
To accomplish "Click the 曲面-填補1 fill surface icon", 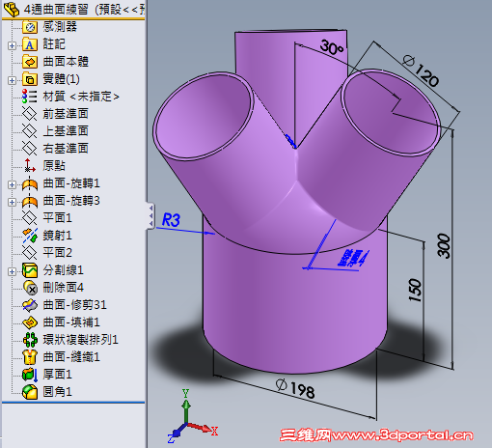I will click(30, 322).
